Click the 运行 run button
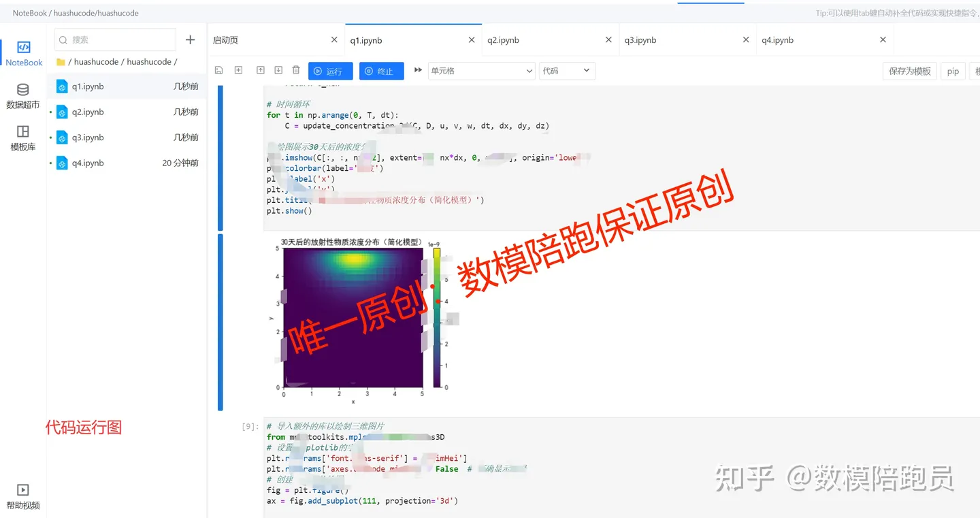Image resolution: width=980 pixels, height=518 pixels. (331, 71)
